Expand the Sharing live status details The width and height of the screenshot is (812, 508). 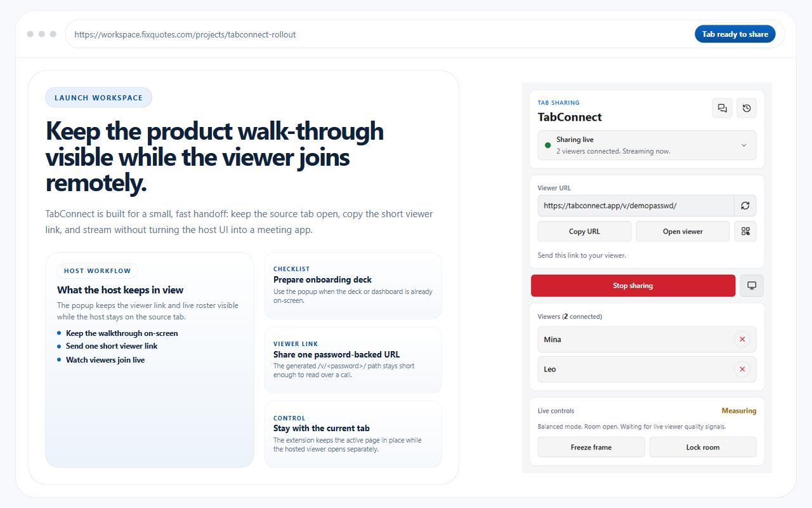(x=743, y=145)
